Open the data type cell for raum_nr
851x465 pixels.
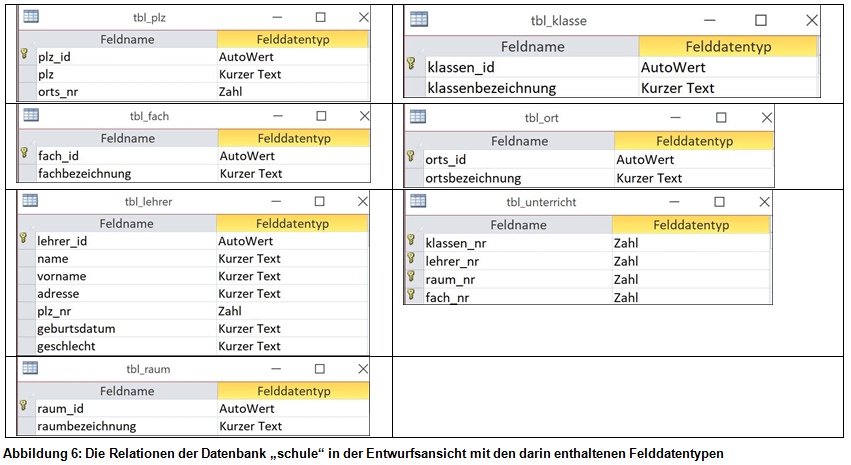click(x=690, y=279)
